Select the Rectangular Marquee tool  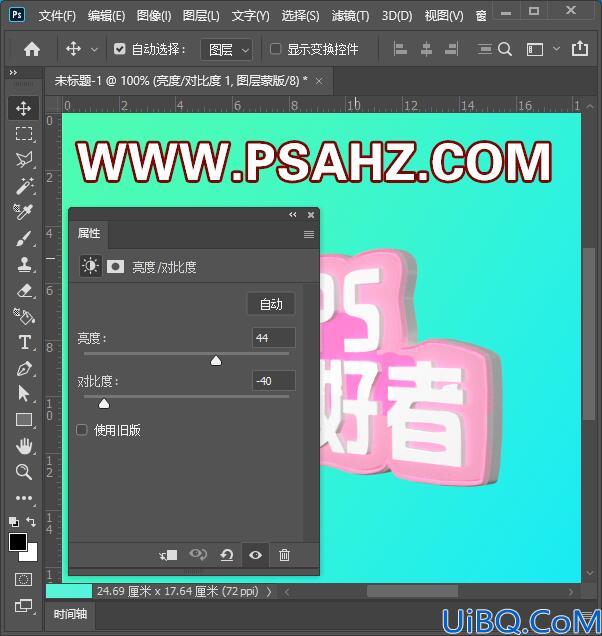(x=24, y=133)
